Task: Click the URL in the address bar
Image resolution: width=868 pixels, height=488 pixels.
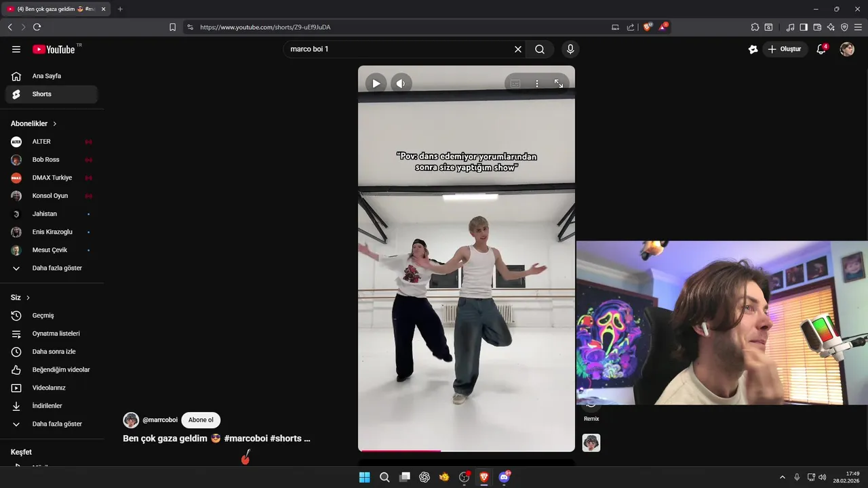Action: point(265,27)
